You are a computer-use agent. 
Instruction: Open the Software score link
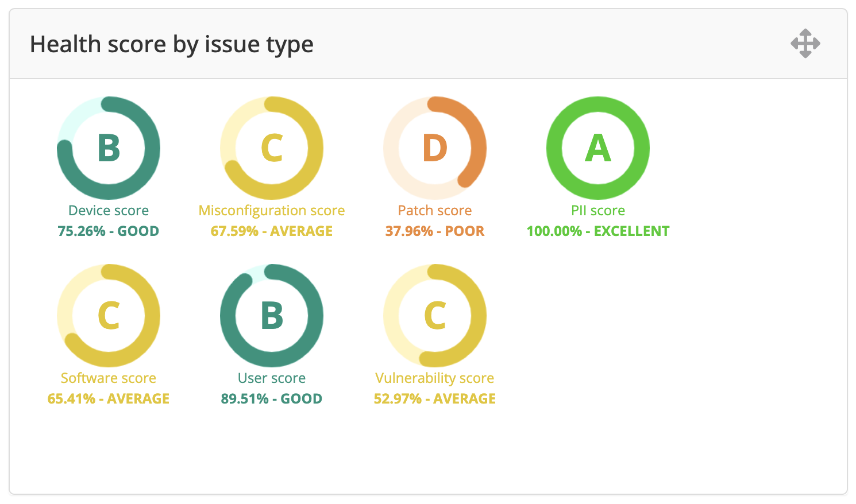(x=109, y=378)
